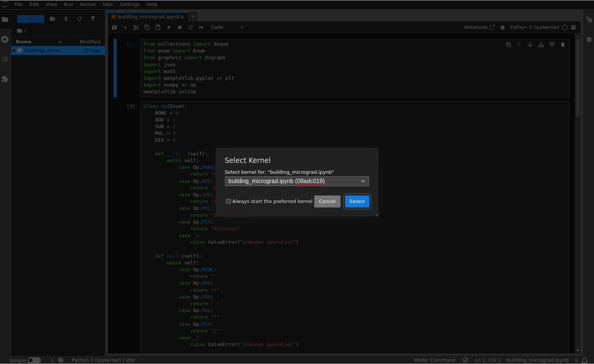This screenshot has width=594, height=364.
Task: Move cell down arrow icon
Action: click(x=530, y=45)
